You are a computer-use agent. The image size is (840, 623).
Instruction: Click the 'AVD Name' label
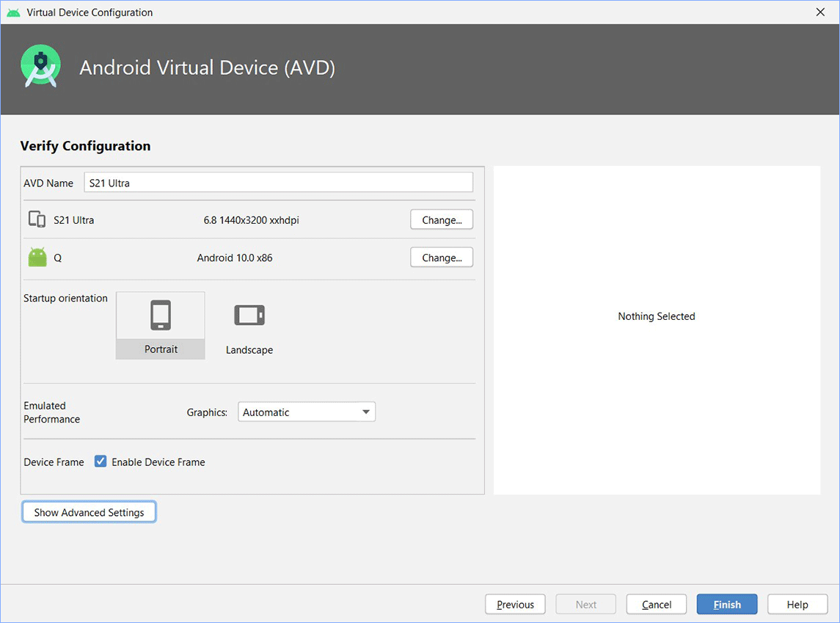click(x=48, y=183)
